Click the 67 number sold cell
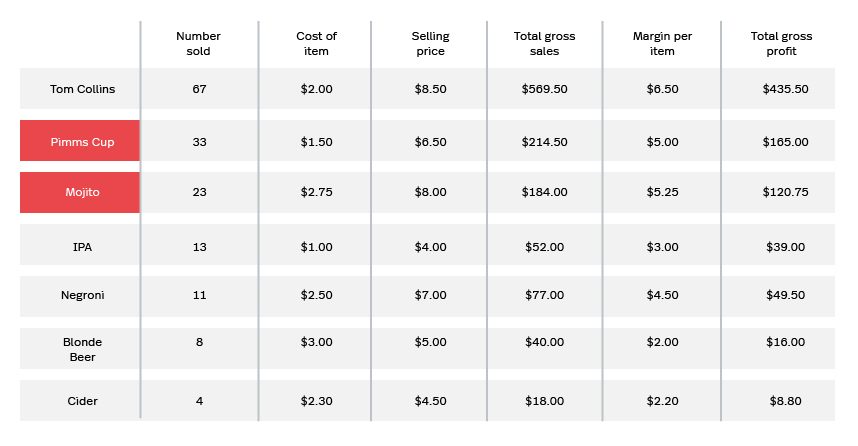The height and width of the screenshot is (446, 858). click(x=199, y=89)
